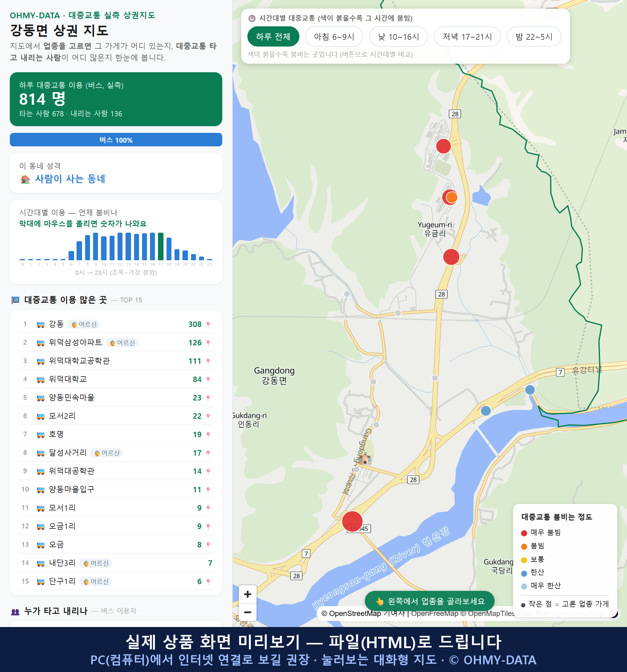Click the 매우 붐빔 red legend swatch
This screenshot has height=672, width=627.
tap(524, 533)
